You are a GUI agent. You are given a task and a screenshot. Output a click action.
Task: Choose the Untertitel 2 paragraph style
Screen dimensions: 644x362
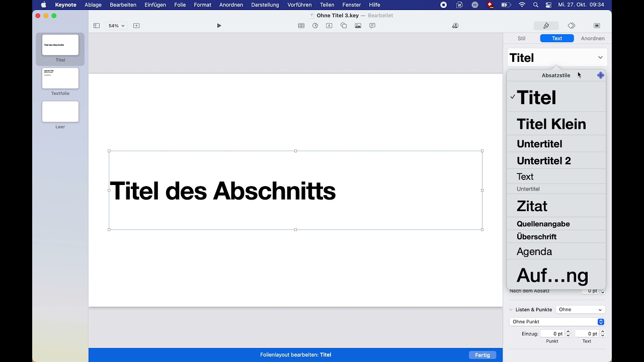click(x=556, y=161)
